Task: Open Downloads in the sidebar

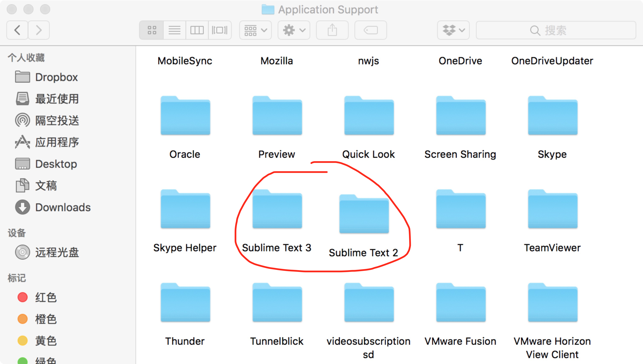Action: click(67, 207)
